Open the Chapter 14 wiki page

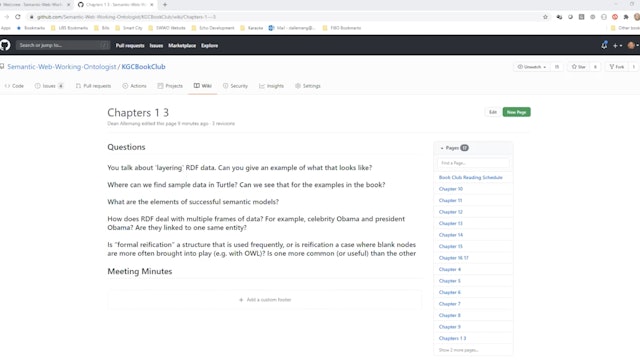[x=451, y=235]
